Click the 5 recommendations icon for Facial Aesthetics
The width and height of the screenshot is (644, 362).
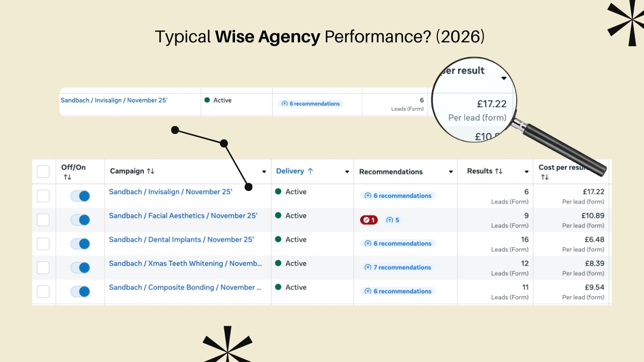click(393, 220)
